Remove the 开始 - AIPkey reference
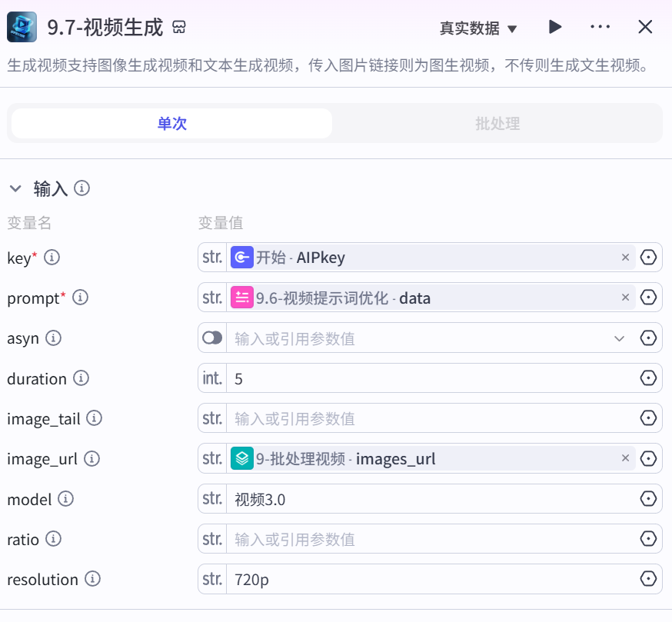The image size is (672, 622). click(625, 258)
